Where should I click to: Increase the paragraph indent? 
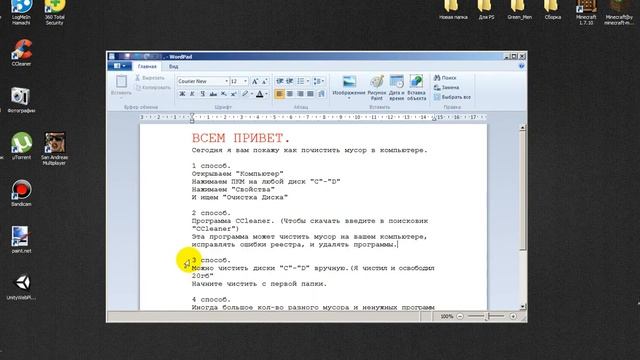tap(290, 81)
